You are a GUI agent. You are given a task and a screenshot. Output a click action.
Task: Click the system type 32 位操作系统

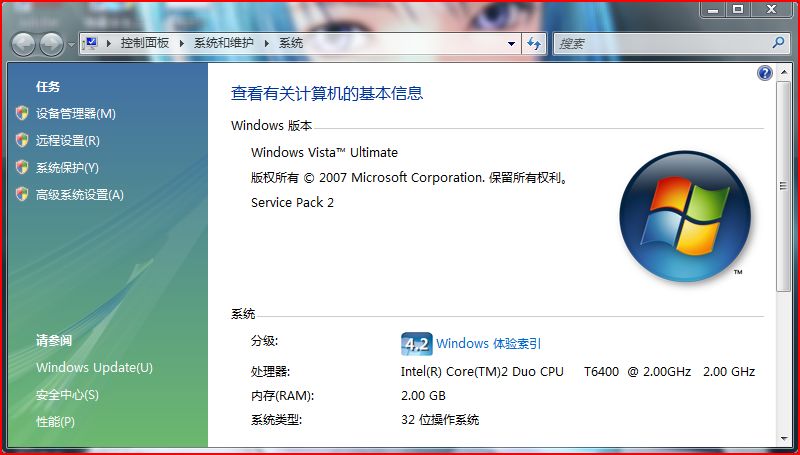[440, 420]
